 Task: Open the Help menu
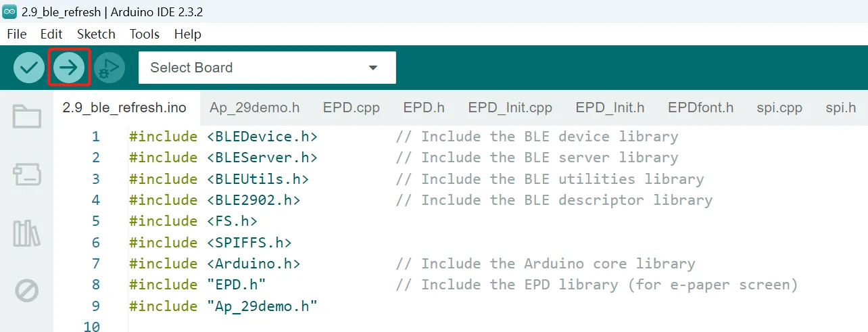pyautogui.click(x=188, y=34)
